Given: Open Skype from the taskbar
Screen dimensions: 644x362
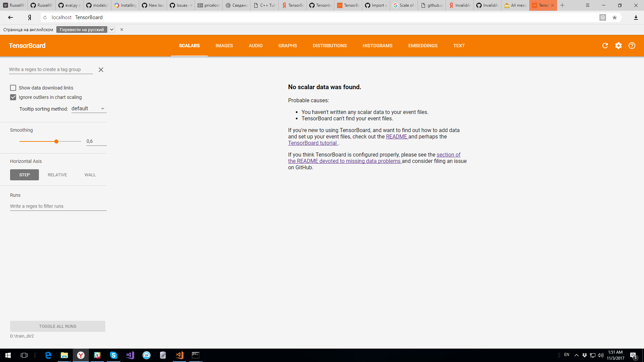Looking at the screenshot, I should (113, 355).
